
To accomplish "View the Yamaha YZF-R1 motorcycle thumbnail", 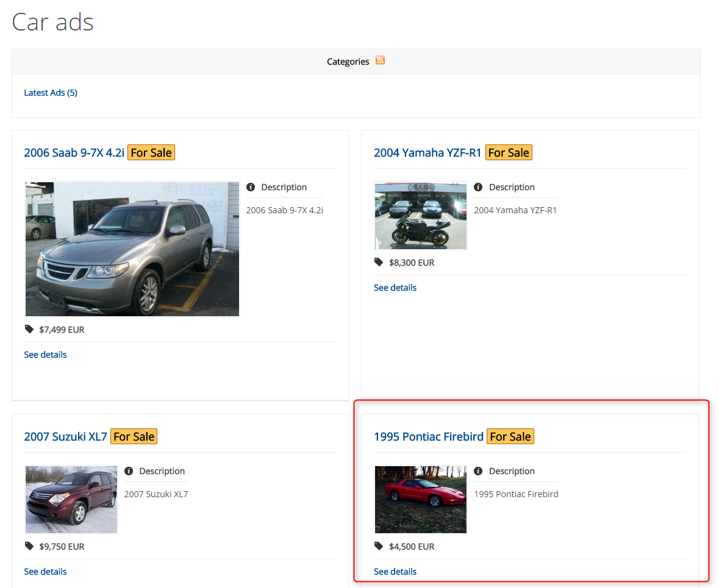I will tap(421, 216).
